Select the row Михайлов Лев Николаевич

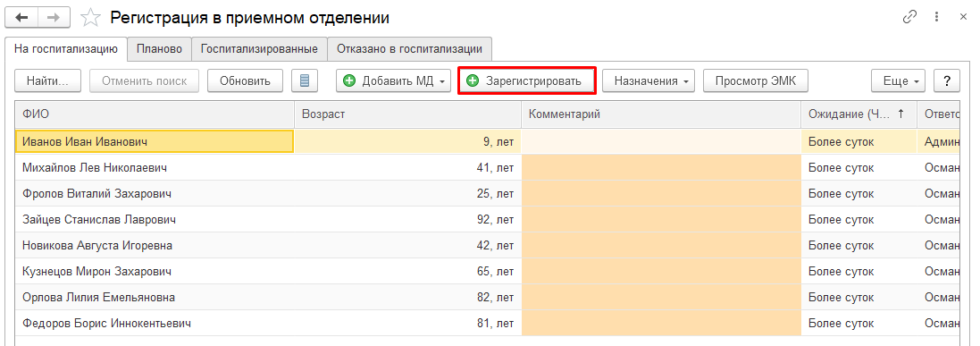coord(488,168)
